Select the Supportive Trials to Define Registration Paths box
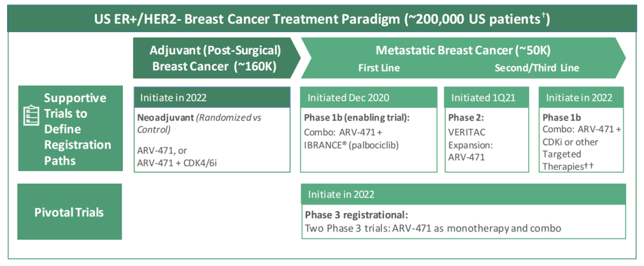 [x=75, y=129]
